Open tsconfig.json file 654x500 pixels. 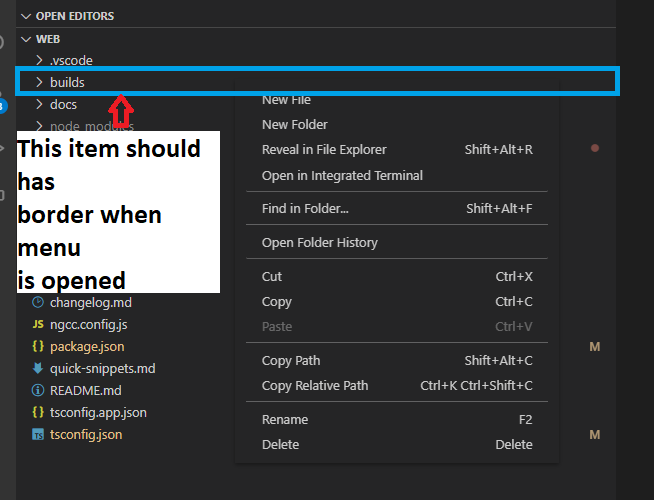click(86, 435)
